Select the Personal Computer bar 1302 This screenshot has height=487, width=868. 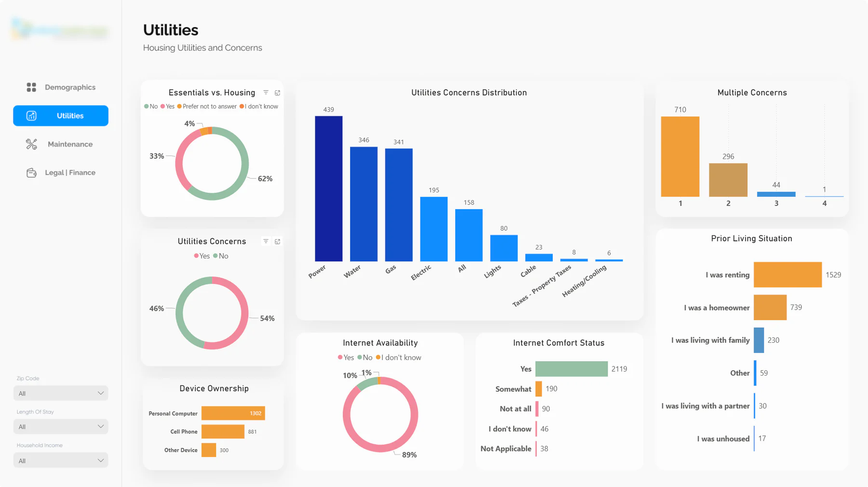point(233,413)
